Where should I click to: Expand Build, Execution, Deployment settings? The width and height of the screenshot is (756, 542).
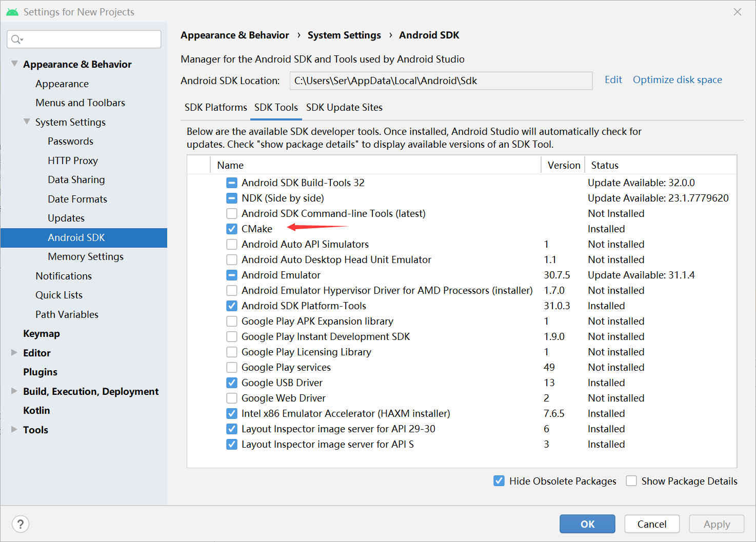(x=14, y=391)
